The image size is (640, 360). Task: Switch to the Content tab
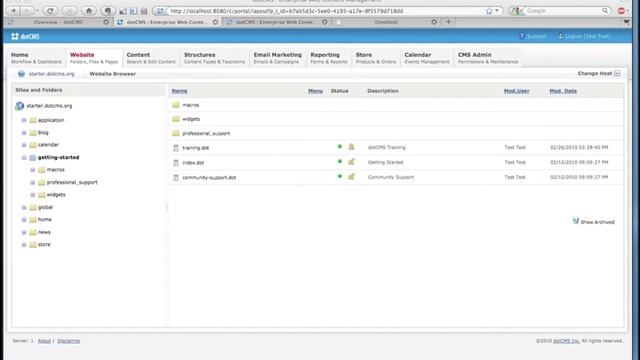pos(151,58)
